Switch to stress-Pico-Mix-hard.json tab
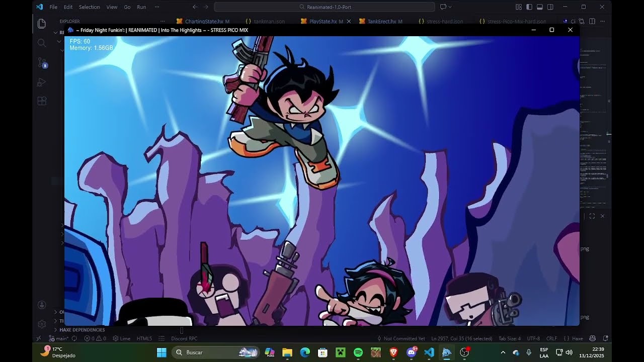Image resolution: width=644 pixels, height=362 pixels. [x=513, y=22]
